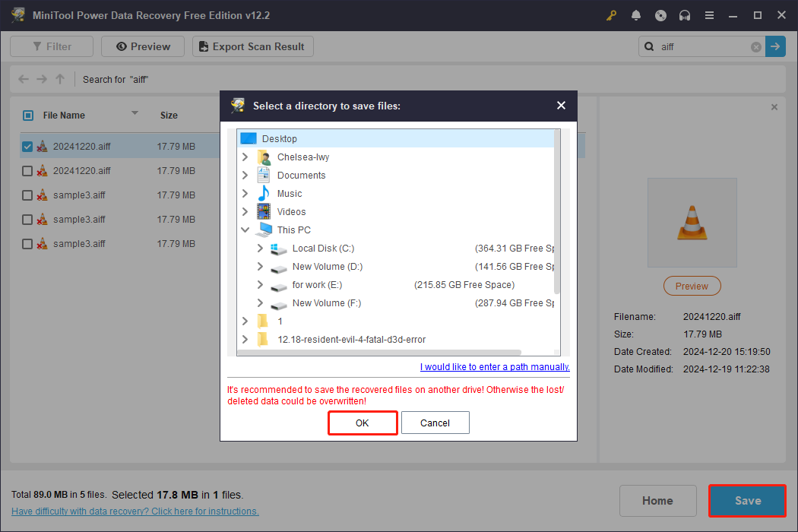
Task: Open the data recovery instructions link
Action: (135, 511)
